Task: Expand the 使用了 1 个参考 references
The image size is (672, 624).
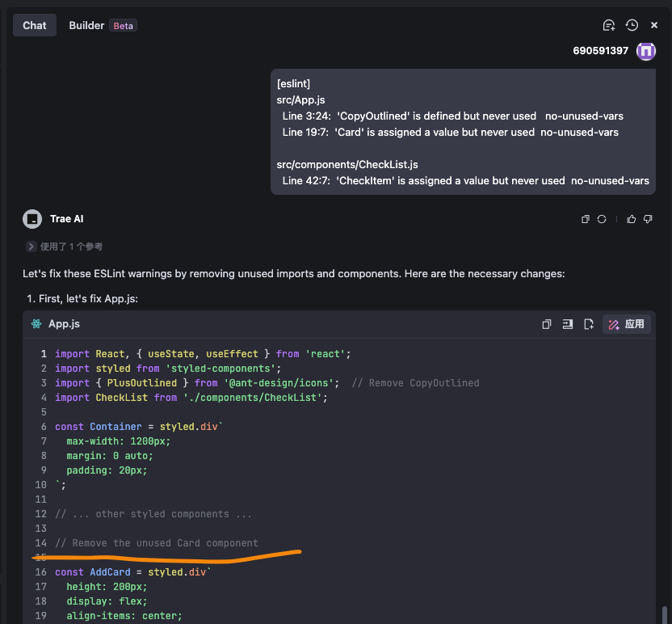Action: (31, 247)
